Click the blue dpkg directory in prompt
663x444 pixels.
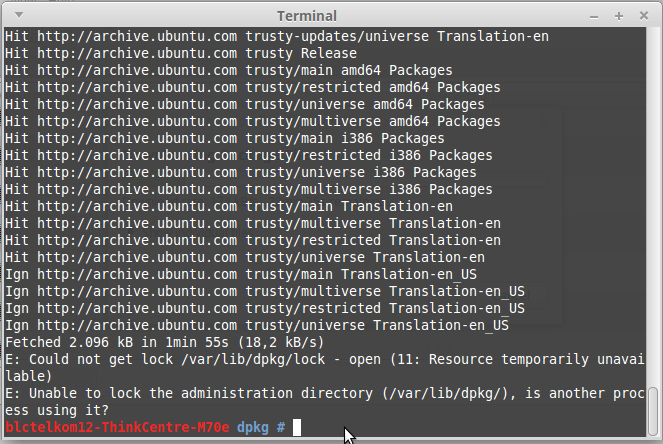coord(253,428)
